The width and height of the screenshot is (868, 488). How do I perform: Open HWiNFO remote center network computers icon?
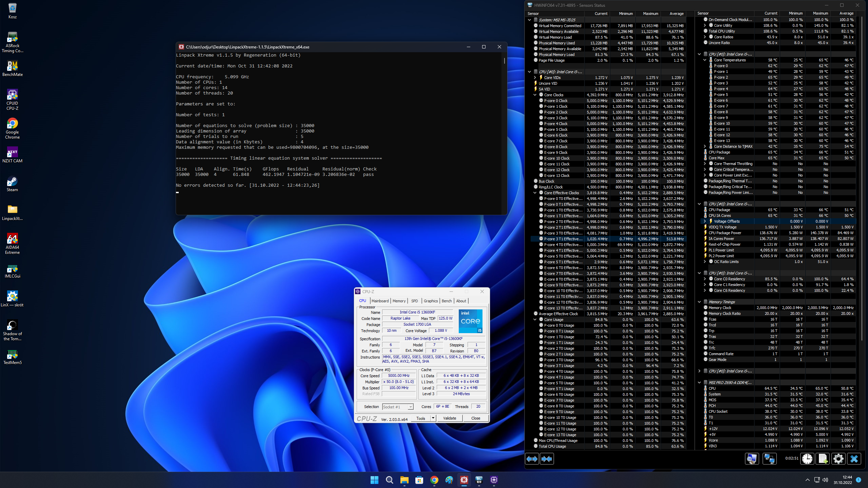[x=769, y=459]
